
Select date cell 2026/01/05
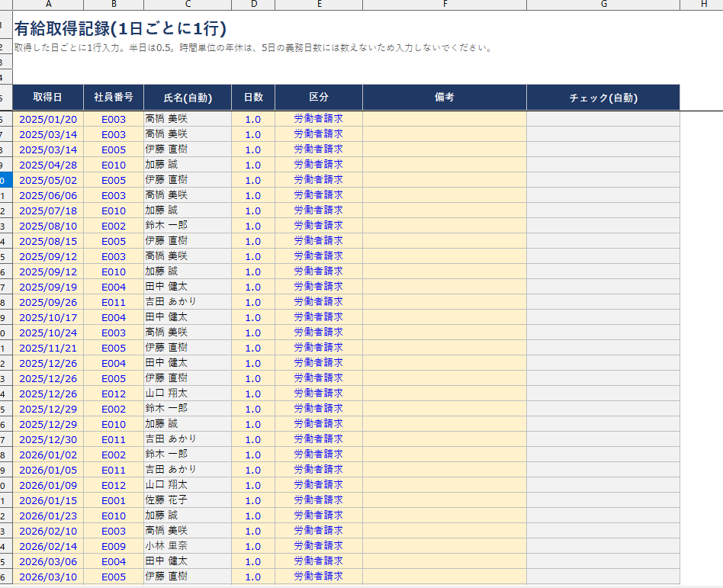(x=48, y=470)
